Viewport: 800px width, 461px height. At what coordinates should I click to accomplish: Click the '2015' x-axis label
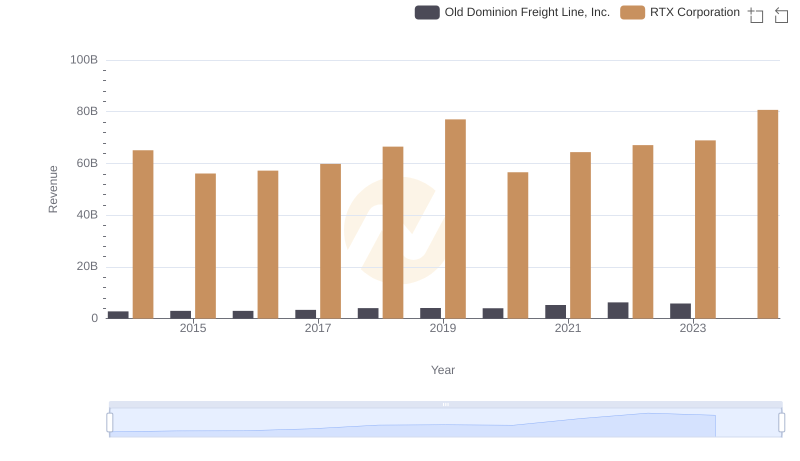click(193, 328)
